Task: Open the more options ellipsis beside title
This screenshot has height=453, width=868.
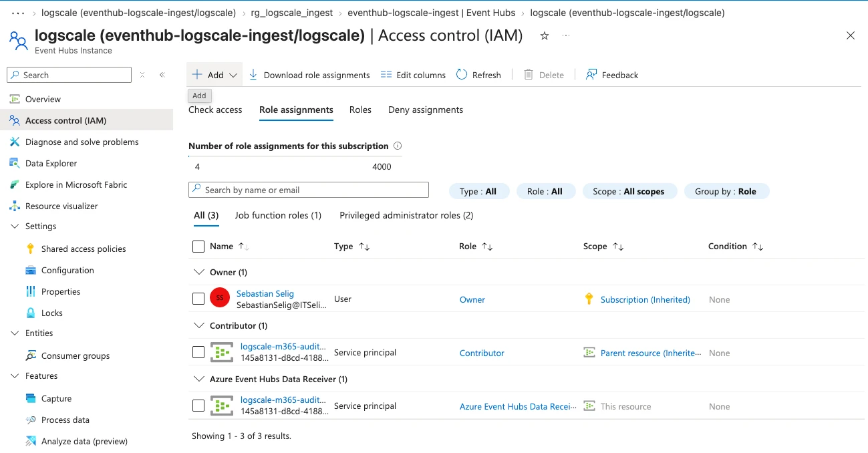Action: 566,35
